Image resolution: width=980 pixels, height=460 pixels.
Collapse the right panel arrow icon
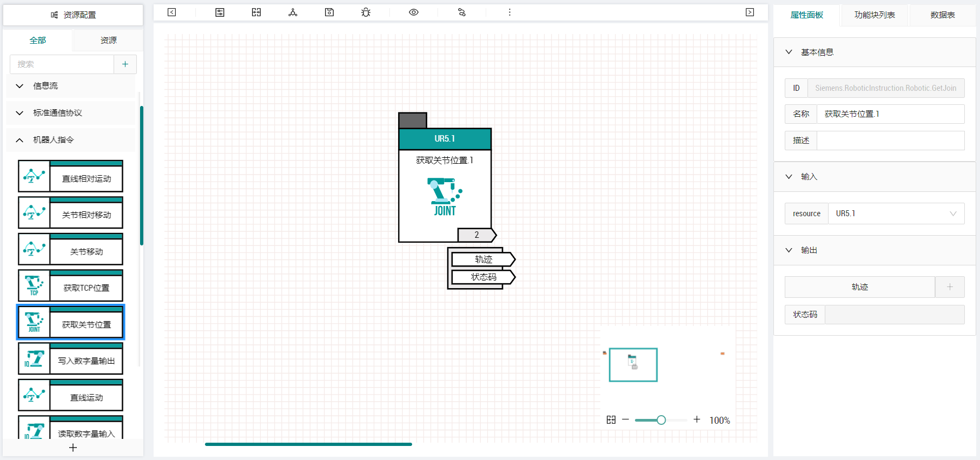(750, 12)
